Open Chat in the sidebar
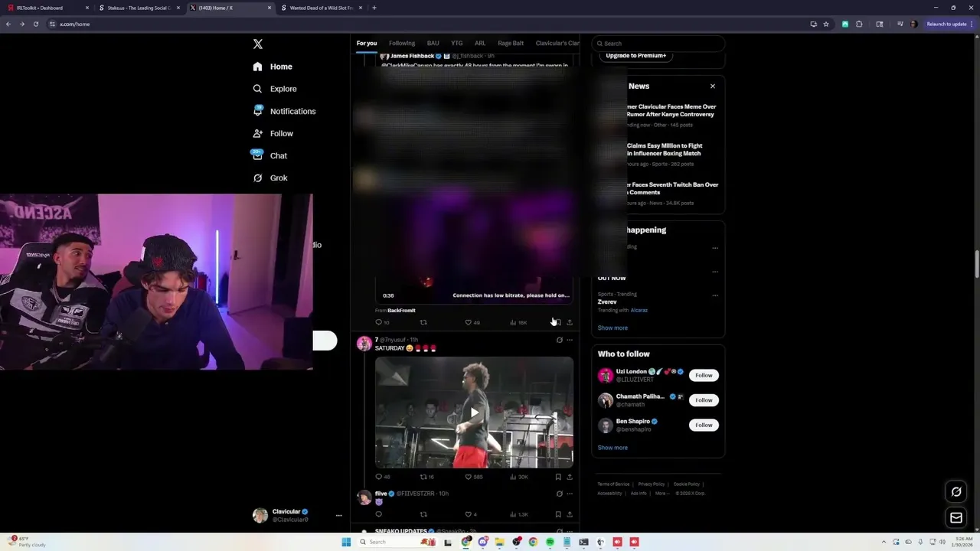Image resolution: width=980 pixels, height=551 pixels. (x=270, y=155)
